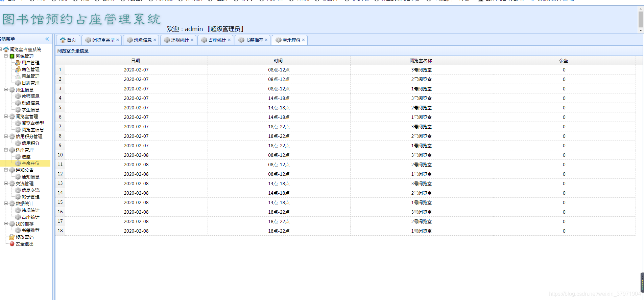Click the gear icon beside 教师信息
The height and width of the screenshot is (300, 644).
tap(18, 96)
